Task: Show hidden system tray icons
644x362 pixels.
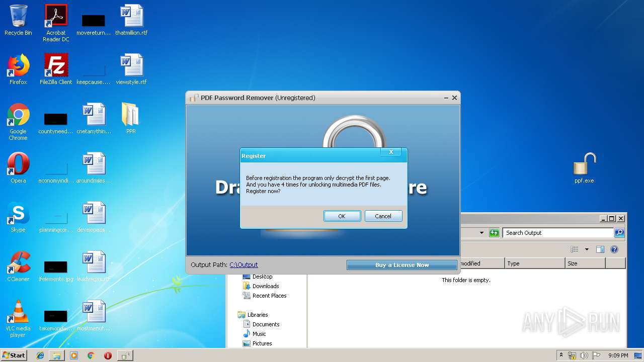Action: click(561, 355)
